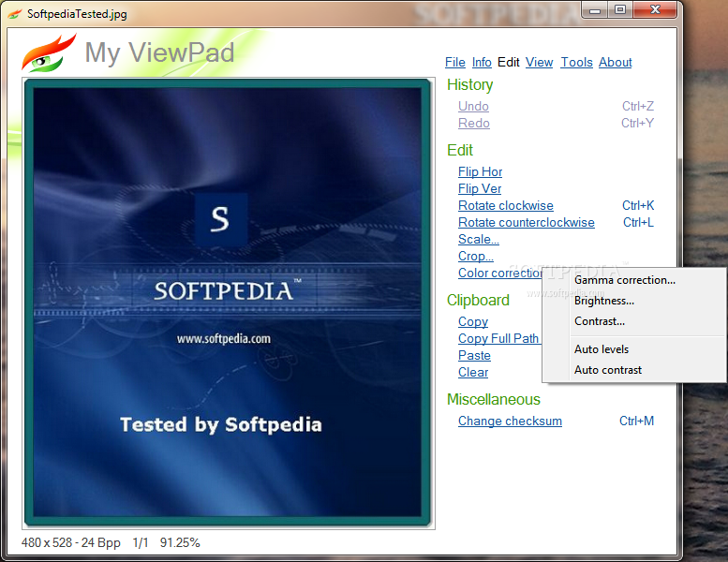Click the Clear link
728x562 pixels.
(x=473, y=372)
